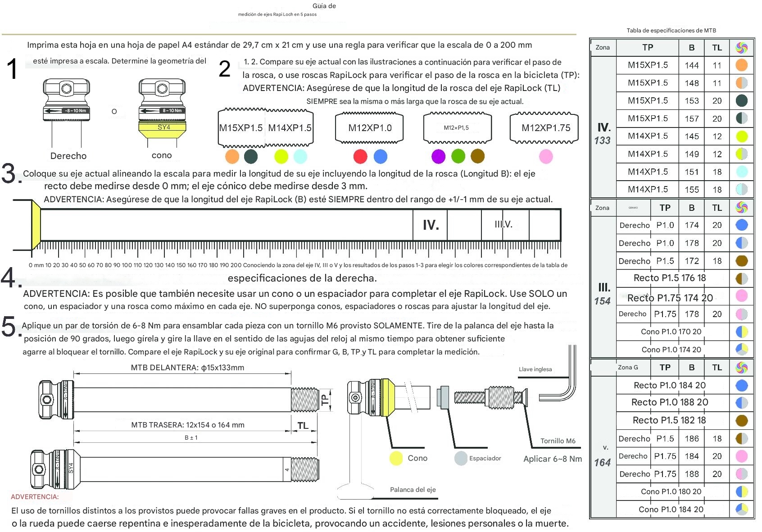The width and height of the screenshot is (762, 532).
Task: Click the 'MTB TRASERA: 12x154 o 164 mm' label
Action: tap(188, 425)
